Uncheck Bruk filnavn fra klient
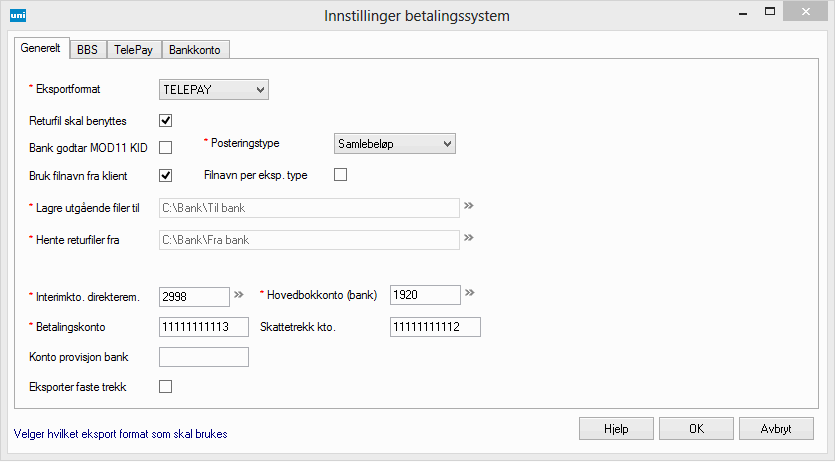835x462 pixels. point(166,176)
